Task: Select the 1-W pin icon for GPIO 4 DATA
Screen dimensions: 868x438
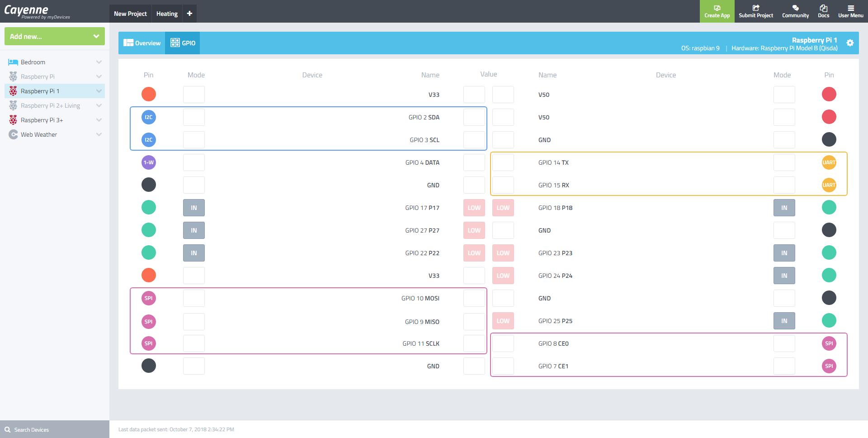Action: coord(149,162)
